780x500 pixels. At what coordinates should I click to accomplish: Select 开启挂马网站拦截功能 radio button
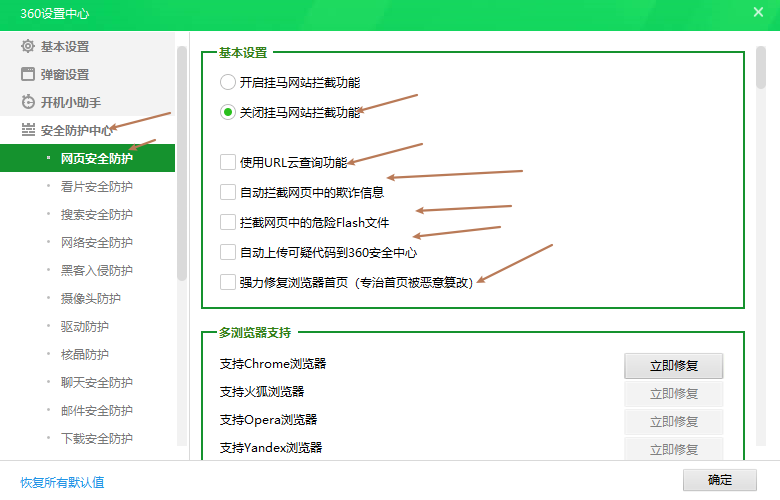[228, 82]
